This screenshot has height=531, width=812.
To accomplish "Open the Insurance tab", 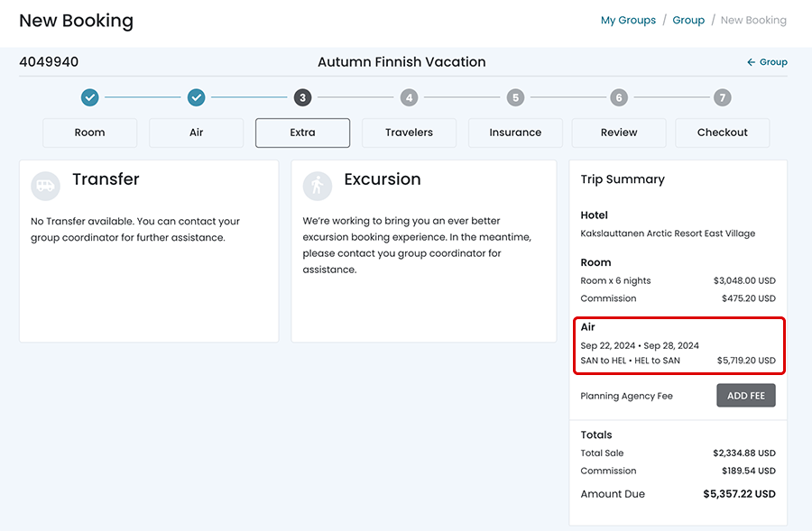I will (x=515, y=133).
